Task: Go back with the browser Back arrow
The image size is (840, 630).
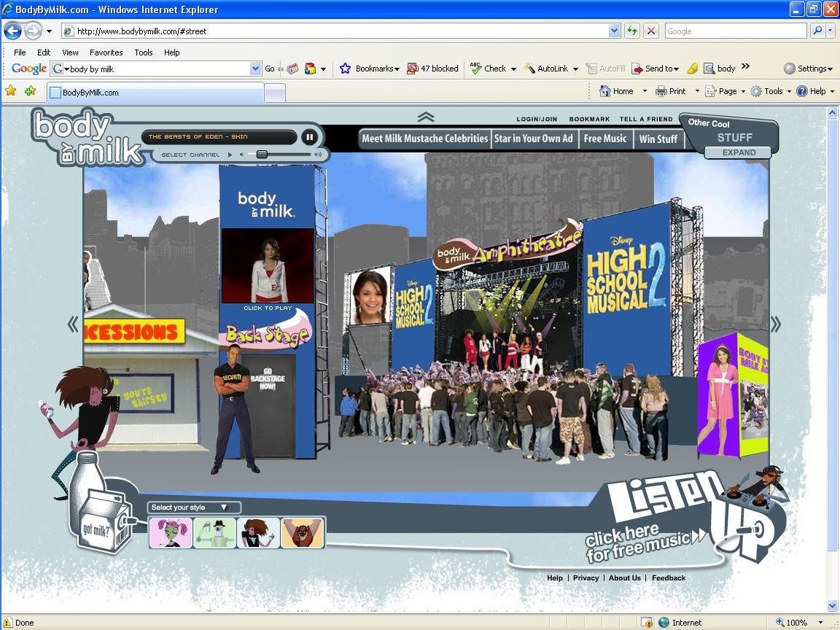Action: (x=13, y=31)
